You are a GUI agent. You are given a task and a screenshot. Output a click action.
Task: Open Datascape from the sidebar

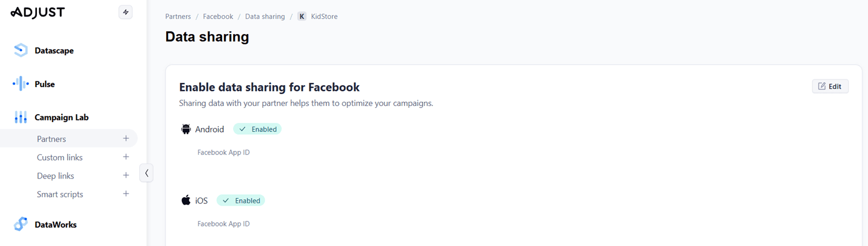point(54,51)
